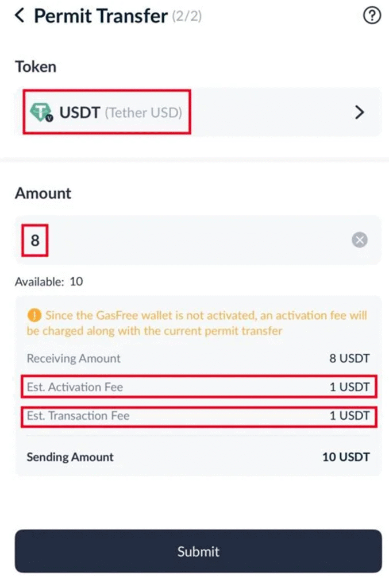The height and width of the screenshot is (588, 389).
Task: Tap the orange warning exclamation icon
Action: tap(34, 315)
